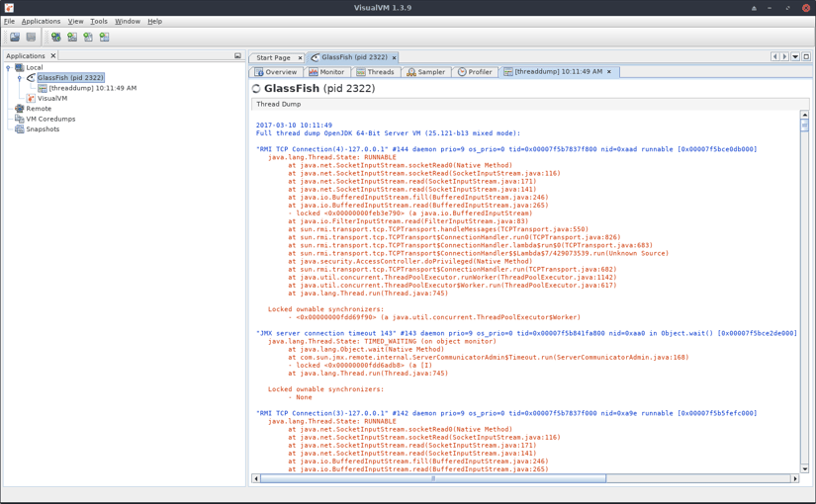This screenshot has height=504, width=816.
Task: Click the VisualVM logo in title bar
Action: (x=9, y=8)
